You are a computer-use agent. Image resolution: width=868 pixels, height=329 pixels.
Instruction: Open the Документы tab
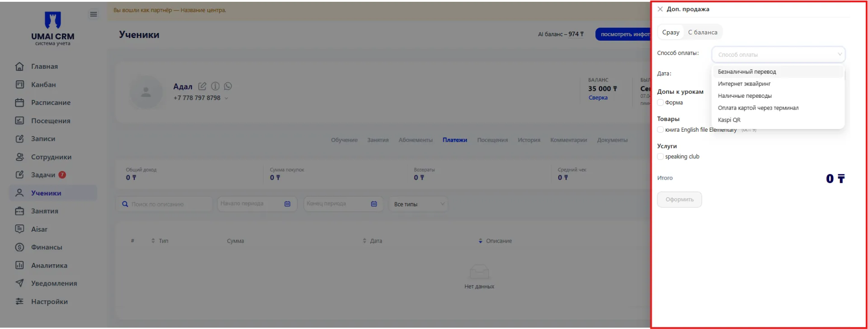click(x=612, y=140)
